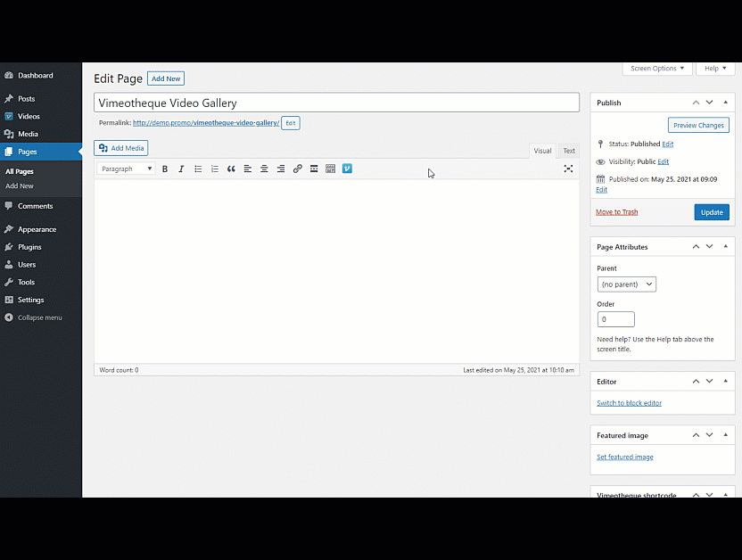Screen dimensions: 742x560
Task: Expand the Screen Options panel
Action: [657, 69]
